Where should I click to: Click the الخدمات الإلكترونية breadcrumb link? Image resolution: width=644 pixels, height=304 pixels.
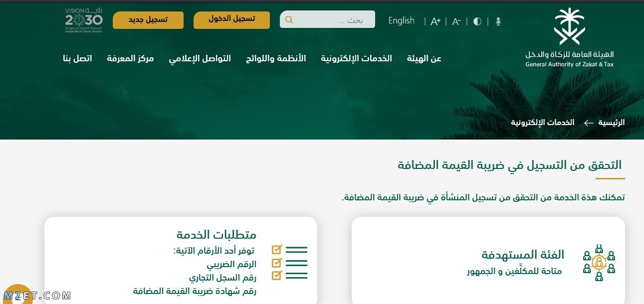[x=543, y=123]
